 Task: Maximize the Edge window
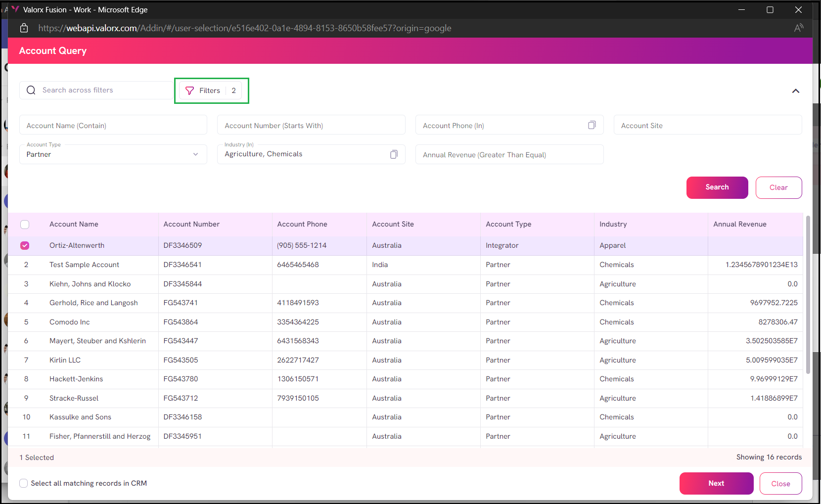tap(770, 10)
